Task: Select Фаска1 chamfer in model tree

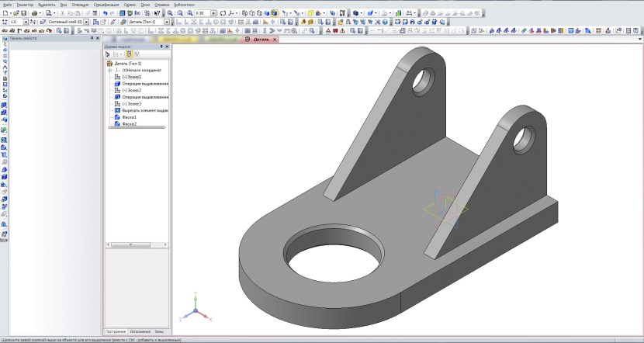Action: pos(129,116)
